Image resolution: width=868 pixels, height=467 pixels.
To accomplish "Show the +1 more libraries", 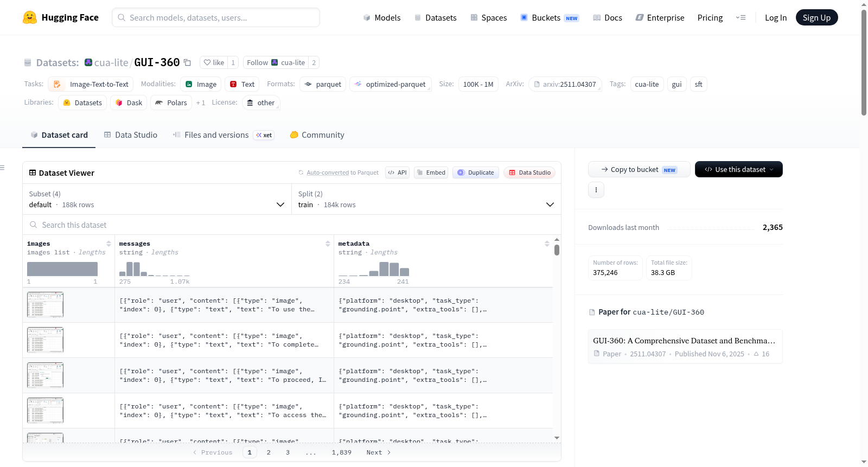I will coord(201,103).
